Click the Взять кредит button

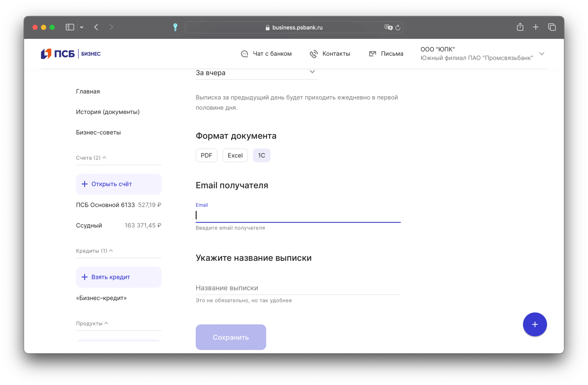click(x=119, y=277)
